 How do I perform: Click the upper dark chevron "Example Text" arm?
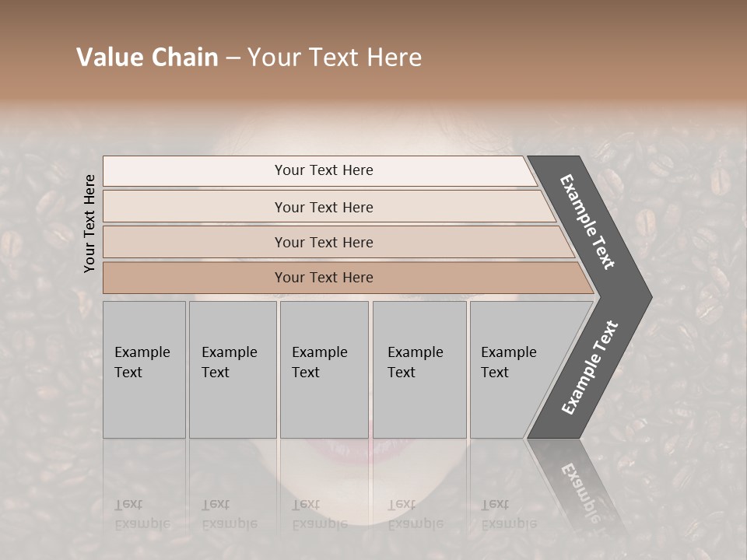click(x=589, y=223)
